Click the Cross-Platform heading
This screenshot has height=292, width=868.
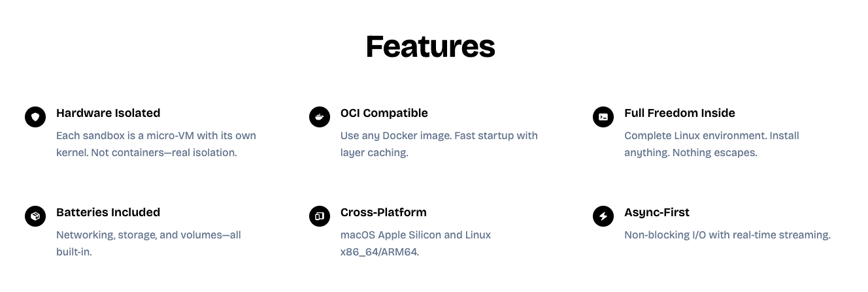tap(383, 212)
